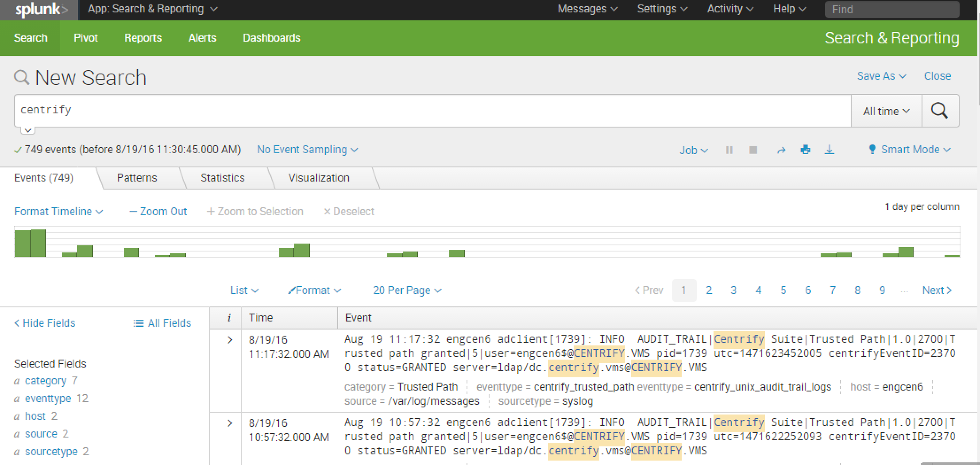
Task: Open the Format Timeline dropdown
Action: click(x=58, y=212)
